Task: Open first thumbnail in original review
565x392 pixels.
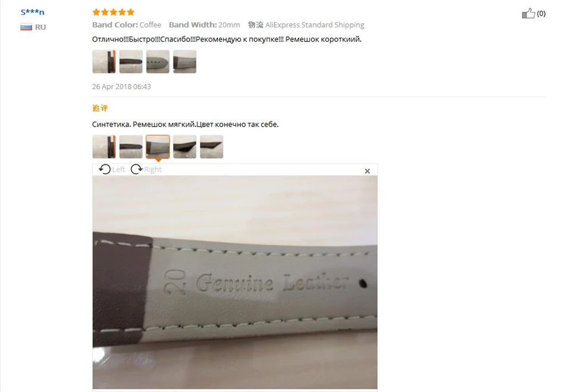Action: point(104,62)
